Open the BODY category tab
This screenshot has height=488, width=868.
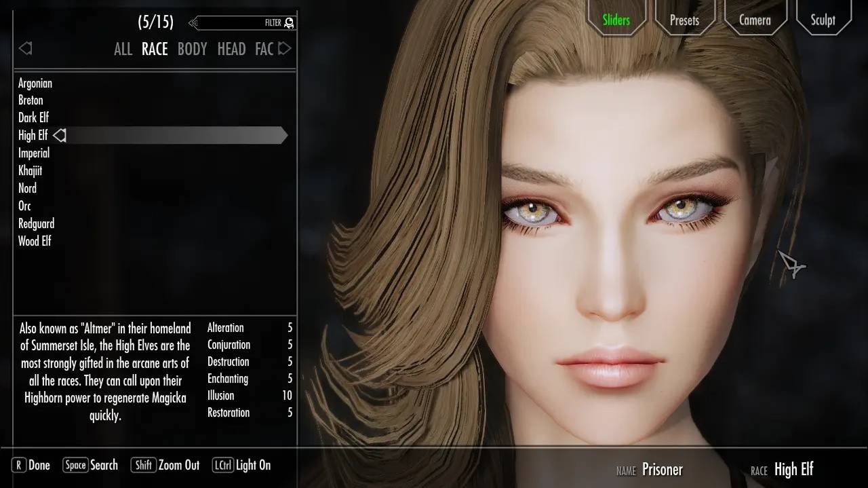(193, 49)
